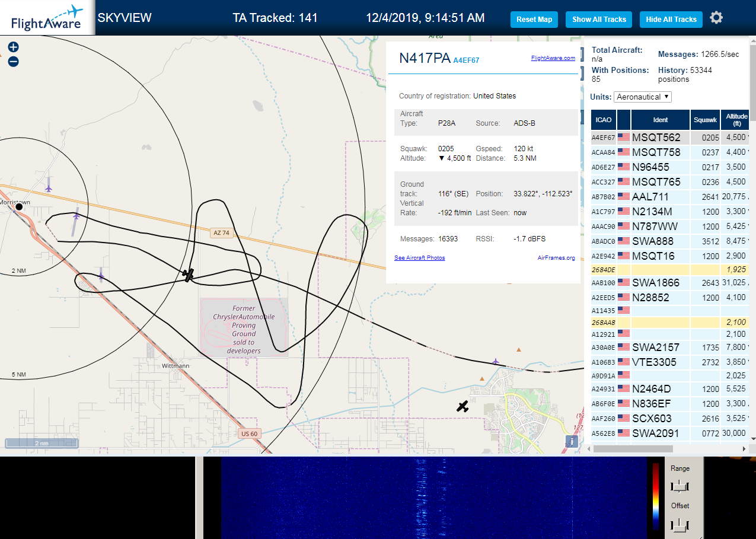Open See Aircraft Photos link
Viewport: 756px width, 539px height.
point(419,258)
